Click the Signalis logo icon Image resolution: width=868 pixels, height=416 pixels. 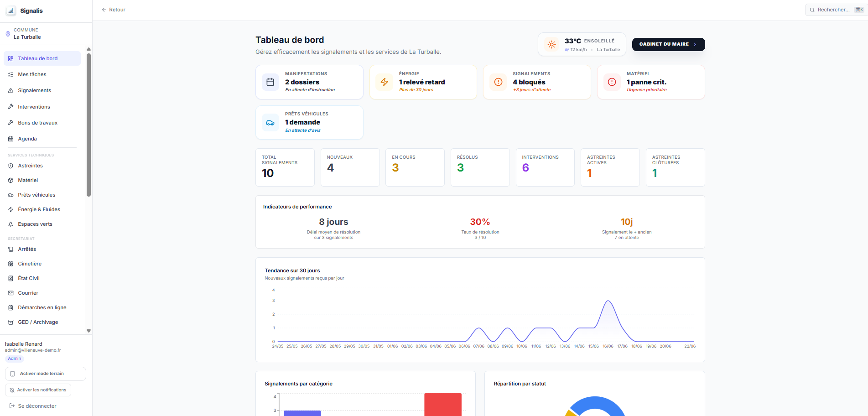(10, 10)
